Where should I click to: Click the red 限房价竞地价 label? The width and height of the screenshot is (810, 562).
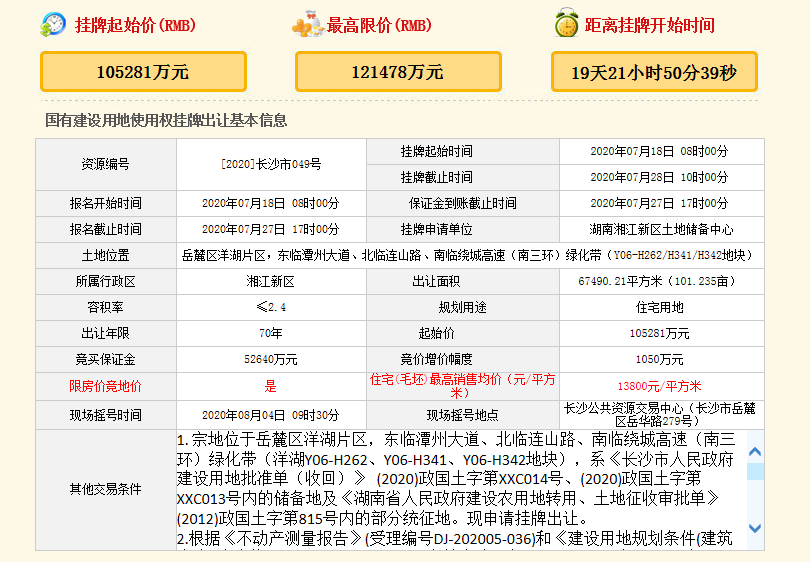105,386
